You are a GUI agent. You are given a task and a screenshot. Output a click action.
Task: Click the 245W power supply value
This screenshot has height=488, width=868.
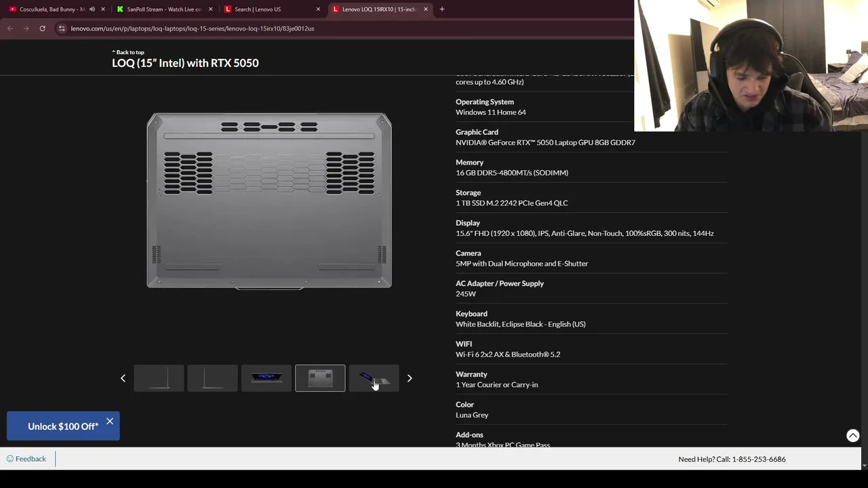(466, 294)
